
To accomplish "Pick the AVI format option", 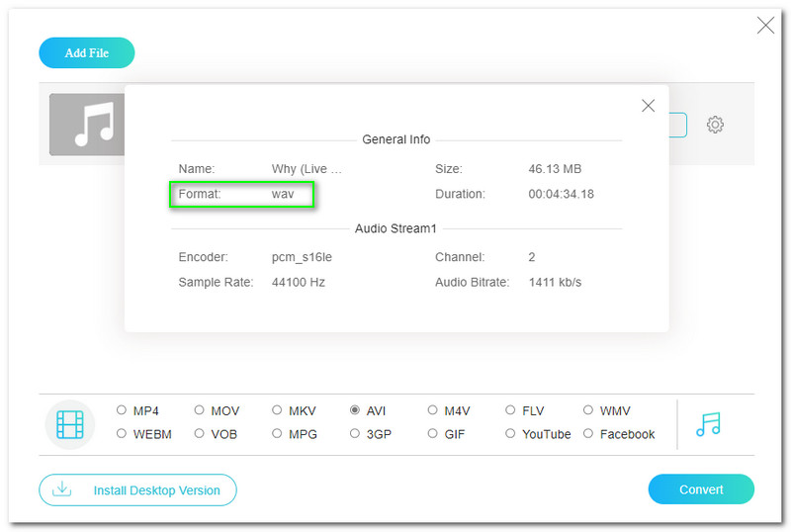I will click(x=355, y=410).
